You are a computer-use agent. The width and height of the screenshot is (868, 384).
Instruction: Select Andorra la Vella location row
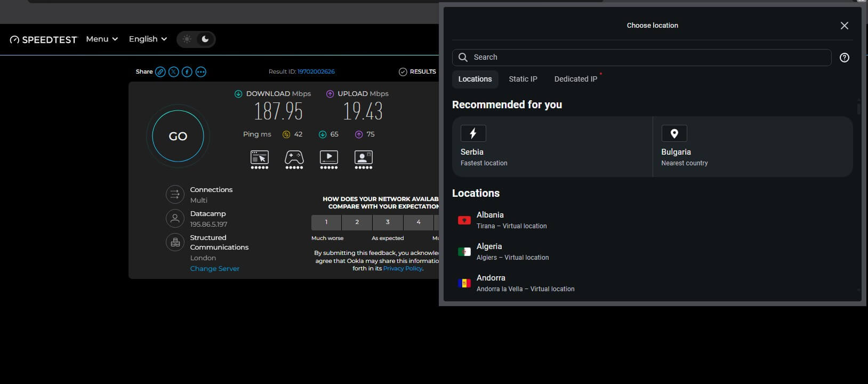pyautogui.click(x=653, y=283)
